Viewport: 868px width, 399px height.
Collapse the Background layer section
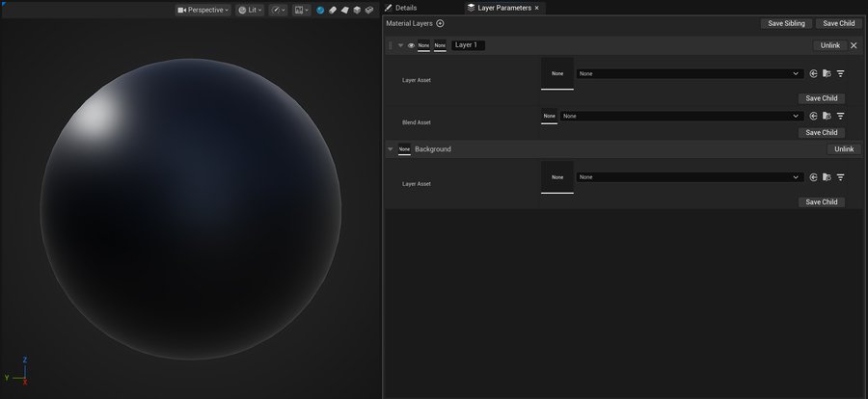390,149
